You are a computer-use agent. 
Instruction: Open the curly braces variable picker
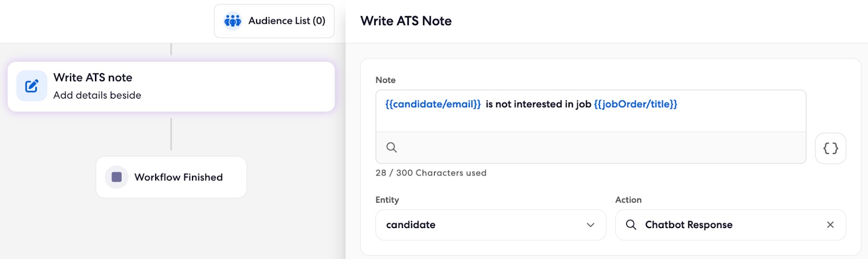tap(831, 148)
